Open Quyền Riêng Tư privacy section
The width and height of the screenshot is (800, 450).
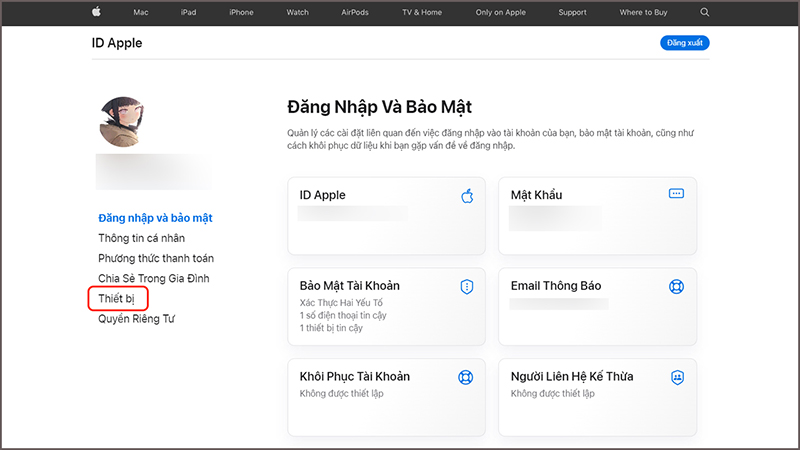[x=136, y=319]
